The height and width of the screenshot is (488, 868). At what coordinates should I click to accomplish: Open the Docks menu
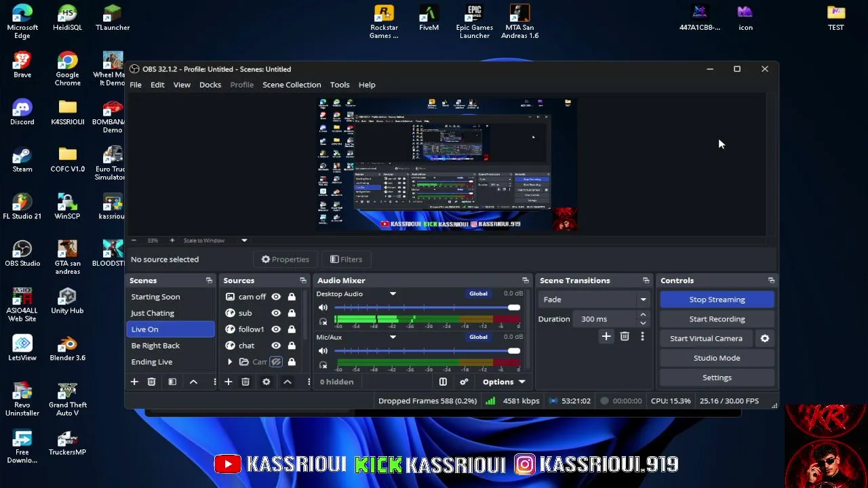(x=210, y=85)
